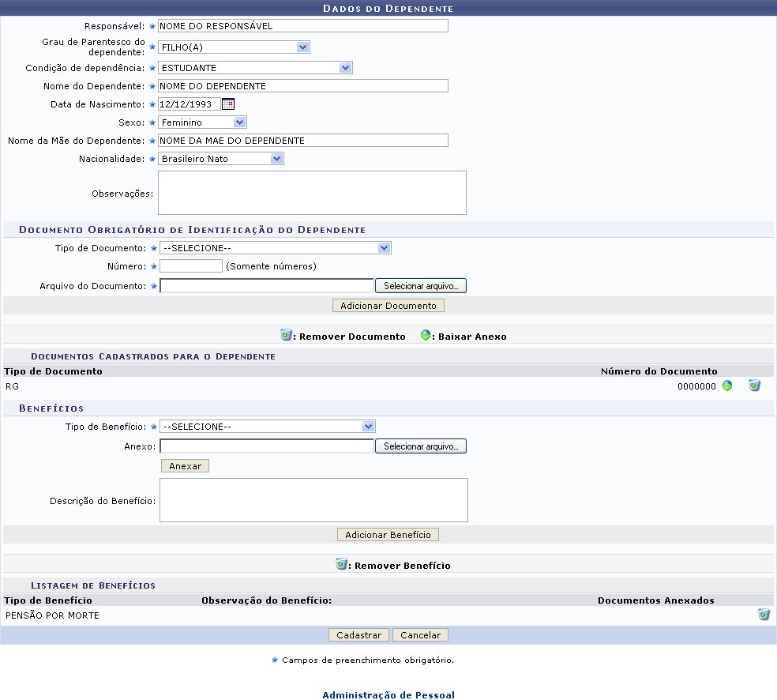Click the Adicionar Documento button
This screenshot has height=700, width=777.
click(x=388, y=306)
